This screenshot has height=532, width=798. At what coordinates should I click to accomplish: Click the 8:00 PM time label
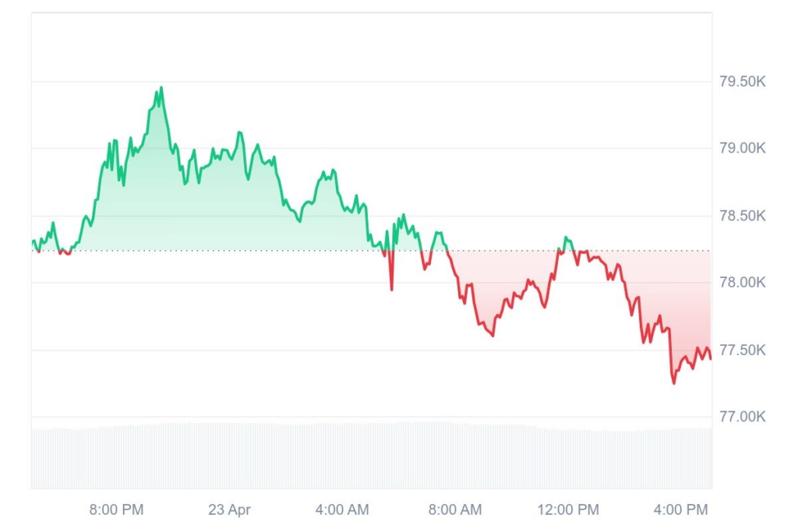click(116, 510)
